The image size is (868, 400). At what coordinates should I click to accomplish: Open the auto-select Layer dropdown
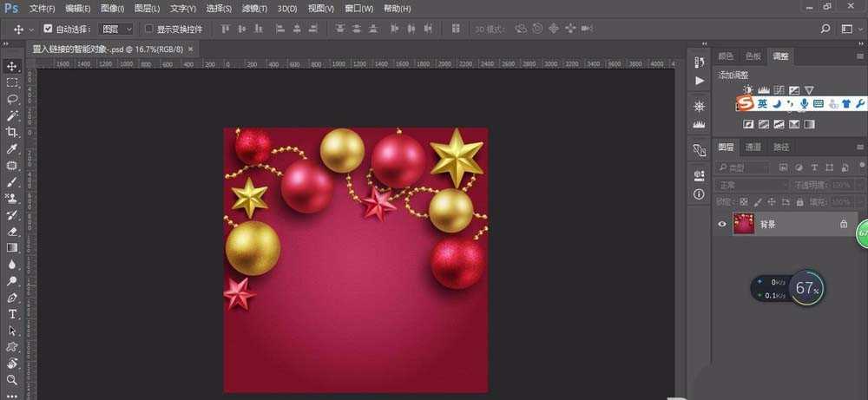pyautogui.click(x=116, y=29)
